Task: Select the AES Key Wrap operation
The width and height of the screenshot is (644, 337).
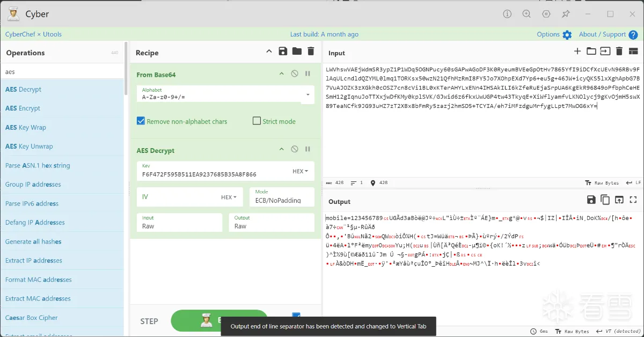Action: coord(62,128)
